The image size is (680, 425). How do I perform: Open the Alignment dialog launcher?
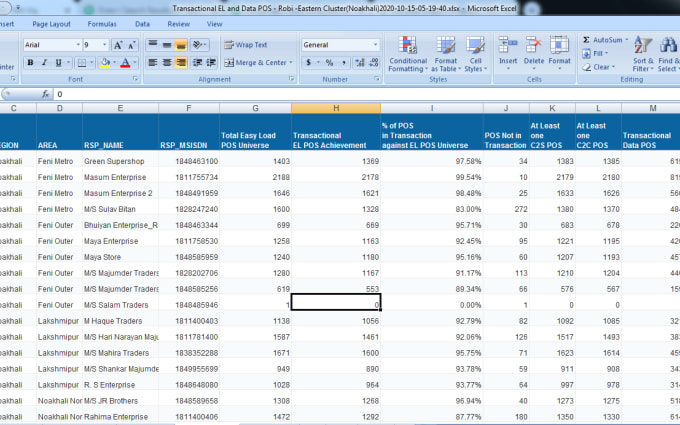pyautogui.click(x=291, y=79)
